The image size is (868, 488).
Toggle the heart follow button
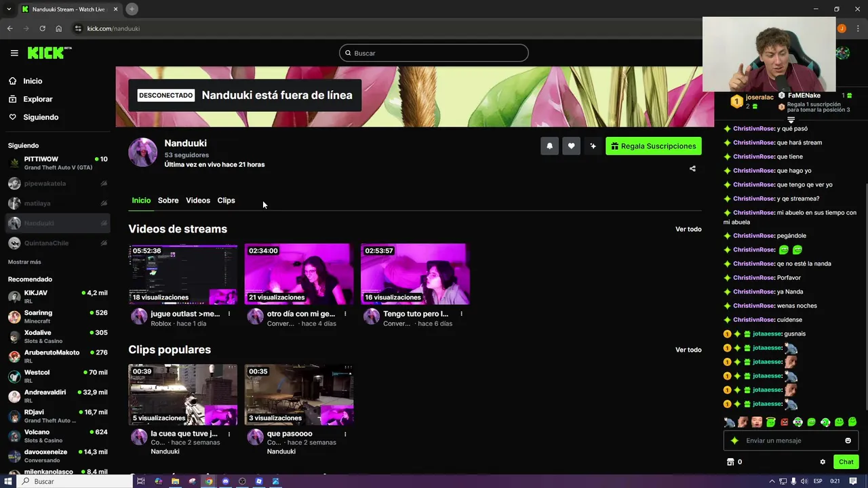click(571, 146)
